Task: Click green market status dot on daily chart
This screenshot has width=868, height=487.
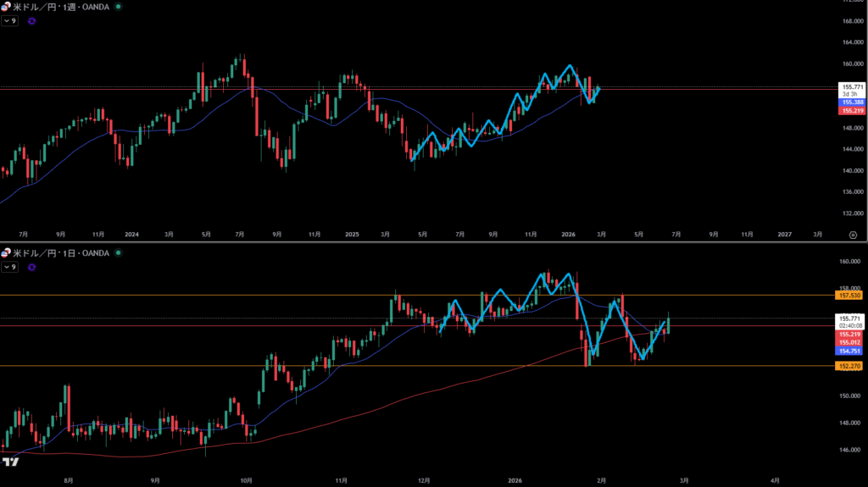Action: [x=117, y=252]
